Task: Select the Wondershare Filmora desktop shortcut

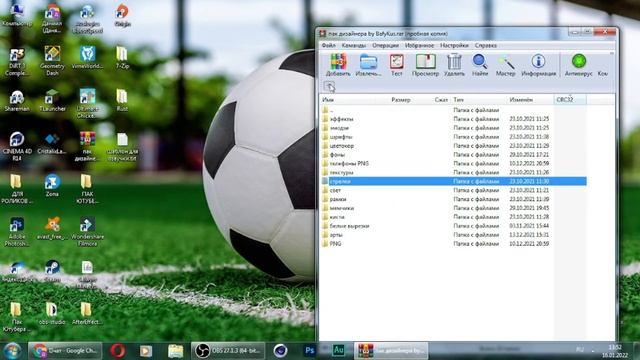Action: pyautogui.click(x=87, y=231)
